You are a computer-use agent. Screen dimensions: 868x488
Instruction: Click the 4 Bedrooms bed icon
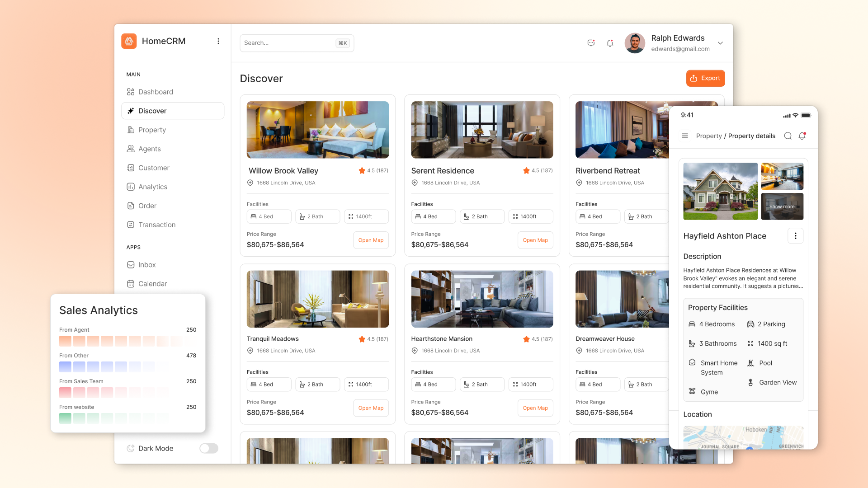click(x=692, y=324)
